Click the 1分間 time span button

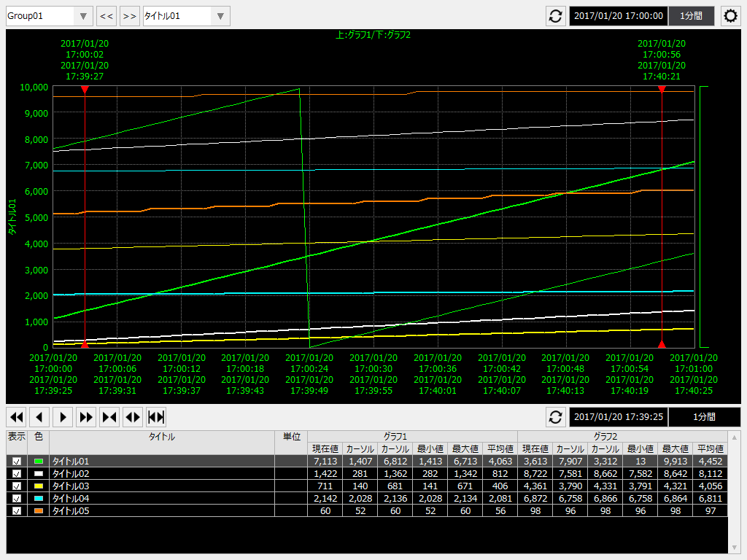691,15
